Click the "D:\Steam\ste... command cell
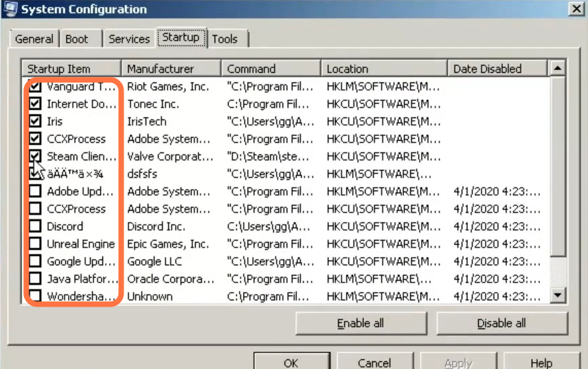 click(x=268, y=156)
